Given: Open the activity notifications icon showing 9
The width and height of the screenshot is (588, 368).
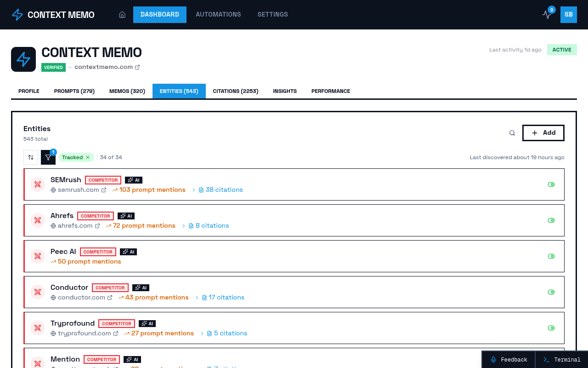Looking at the screenshot, I should (x=547, y=15).
